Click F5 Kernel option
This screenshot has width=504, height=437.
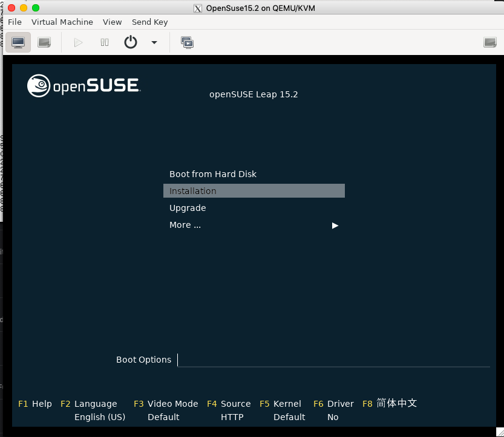coord(280,404)
